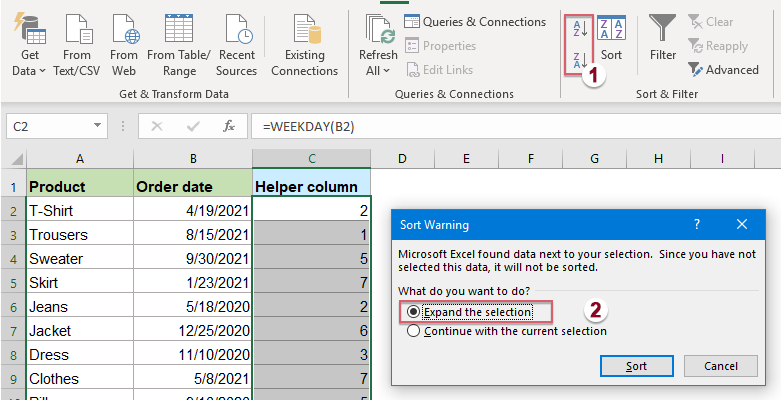
Task: Select Expand the selection option
Action: click(414, 312)
